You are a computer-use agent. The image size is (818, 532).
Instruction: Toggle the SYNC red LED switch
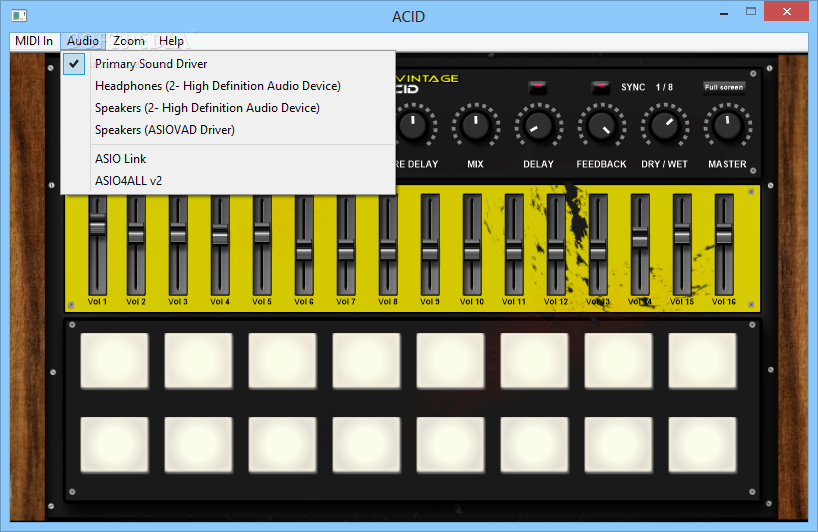coord(600,87)
